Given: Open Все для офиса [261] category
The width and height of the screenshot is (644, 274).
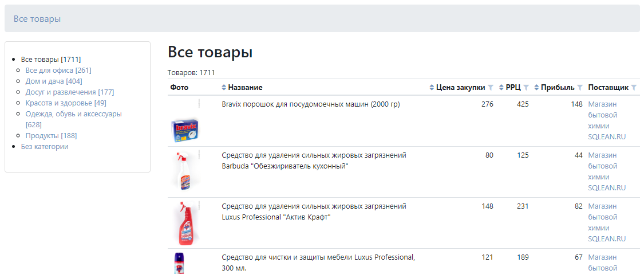Looking at the screenshot, I should 58,71.
